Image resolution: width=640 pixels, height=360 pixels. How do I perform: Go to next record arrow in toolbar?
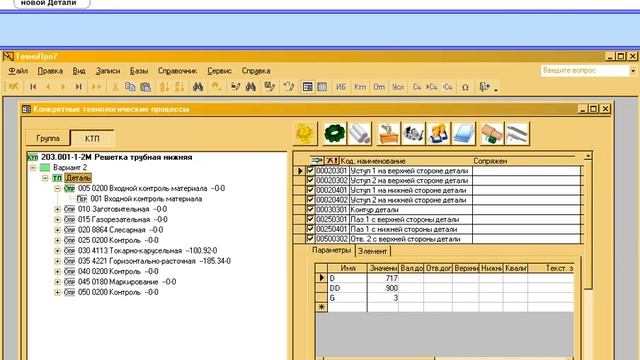[x=63, y=87]
